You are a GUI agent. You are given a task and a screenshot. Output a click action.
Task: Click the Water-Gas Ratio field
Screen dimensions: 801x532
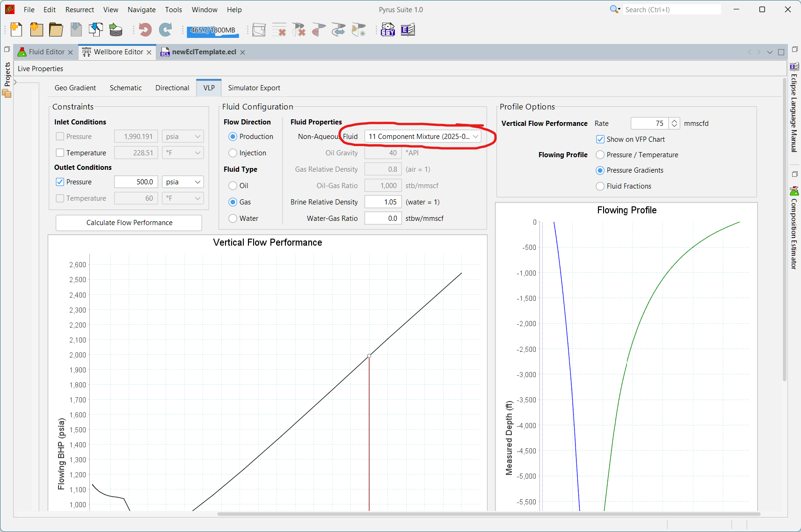383,219
